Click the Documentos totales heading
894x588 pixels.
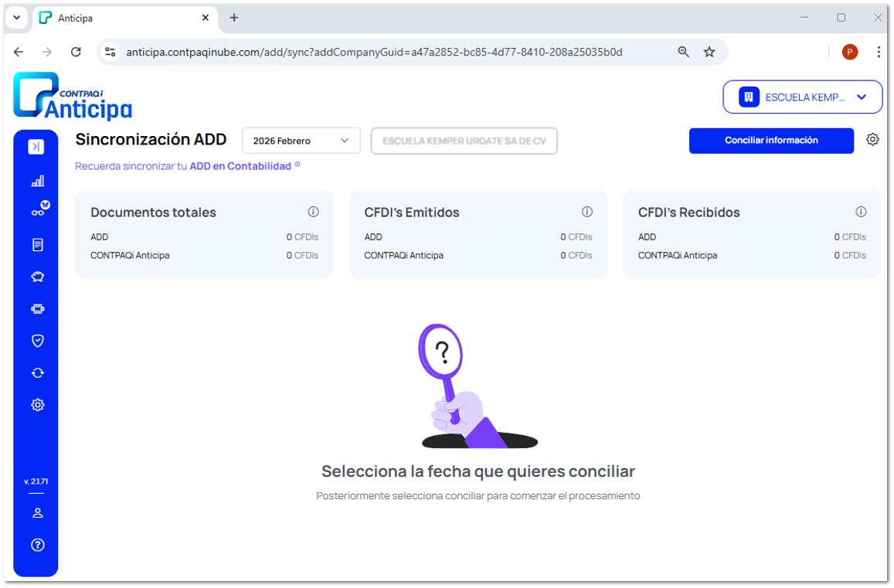(153, 212)
